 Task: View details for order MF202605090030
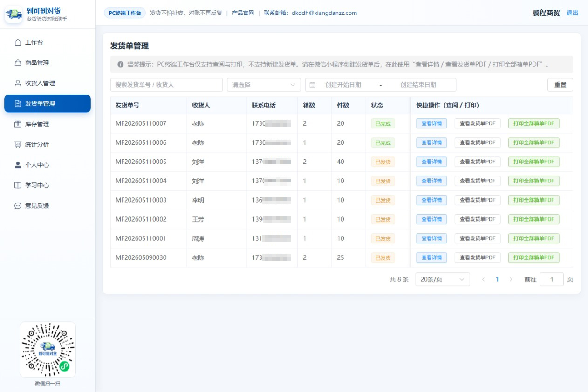click(x=431, y=257)
